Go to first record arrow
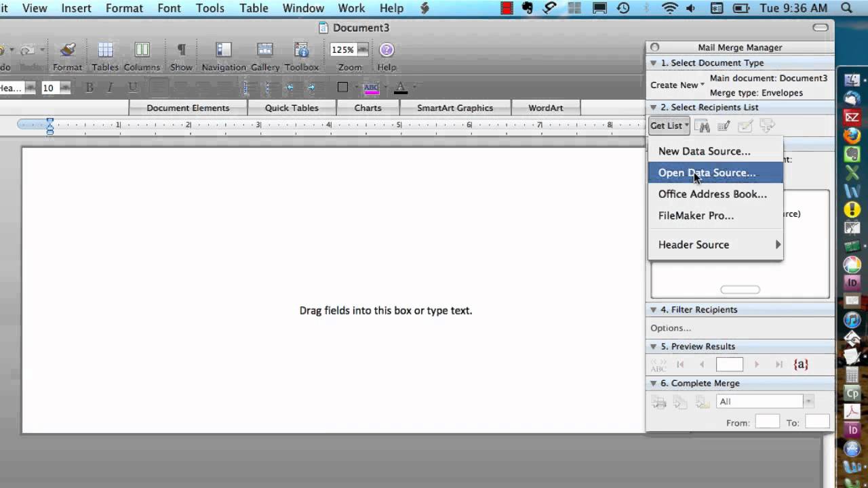The height and width of the screenshot is (488, 868). [680, 365]
